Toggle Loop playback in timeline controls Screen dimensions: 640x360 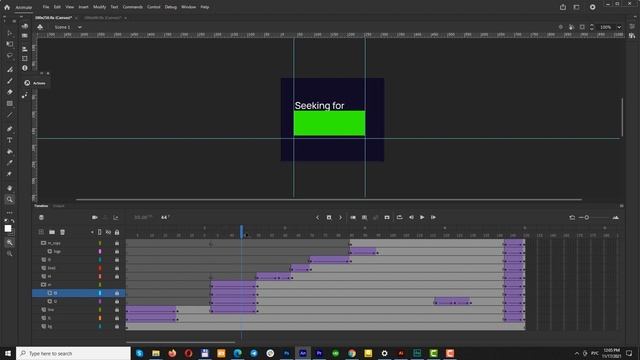tap(399, 218)
